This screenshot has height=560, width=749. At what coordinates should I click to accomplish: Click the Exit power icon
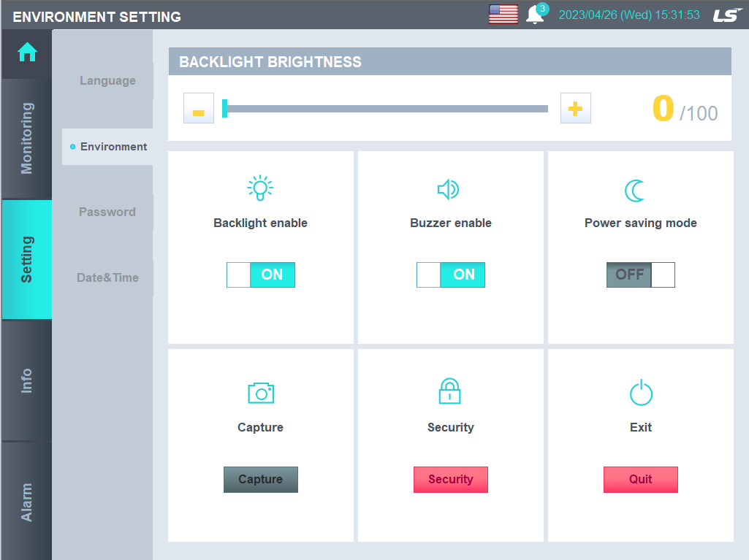(x=641, y=392)
